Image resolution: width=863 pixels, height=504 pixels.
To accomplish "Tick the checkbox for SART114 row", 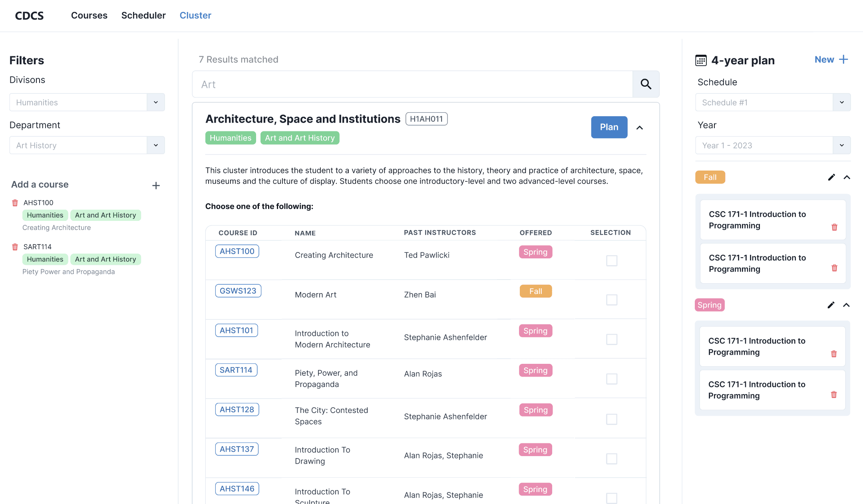I will (x=611, y=379).
